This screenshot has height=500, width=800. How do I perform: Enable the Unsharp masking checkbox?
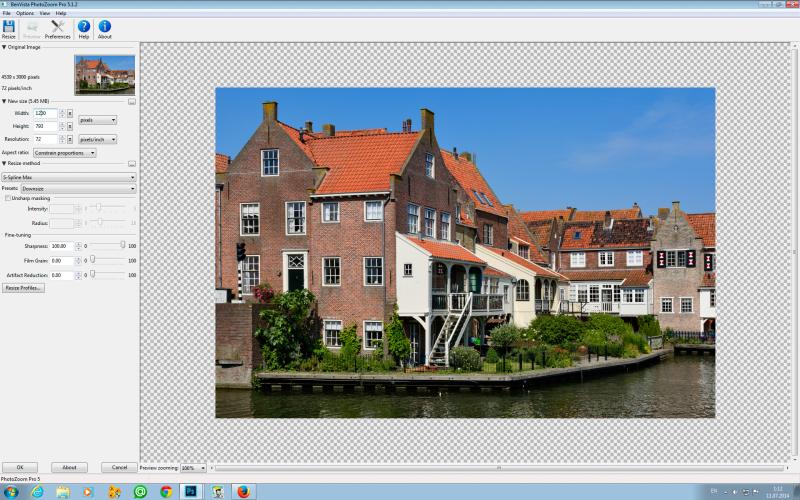(x=8, y=198)
